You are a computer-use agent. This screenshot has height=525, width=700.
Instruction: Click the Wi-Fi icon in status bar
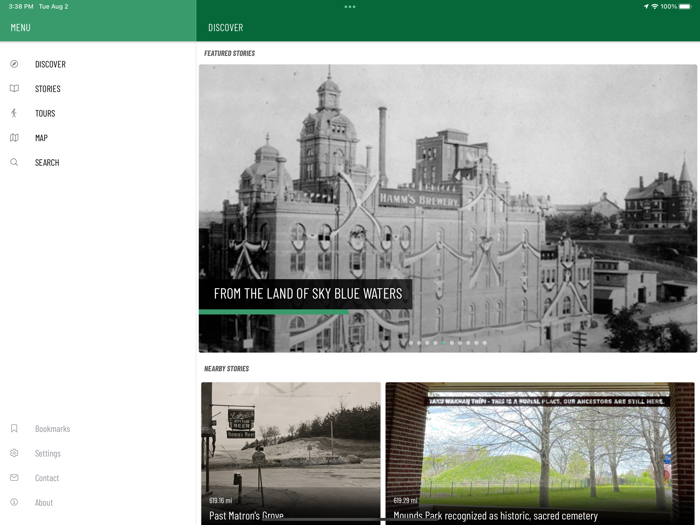654,7
